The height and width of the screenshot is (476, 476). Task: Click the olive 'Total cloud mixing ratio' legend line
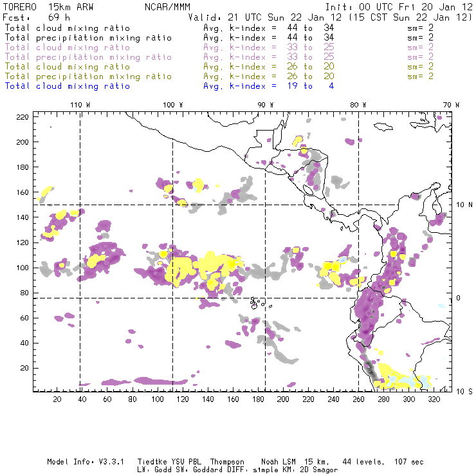click(68, 67)
